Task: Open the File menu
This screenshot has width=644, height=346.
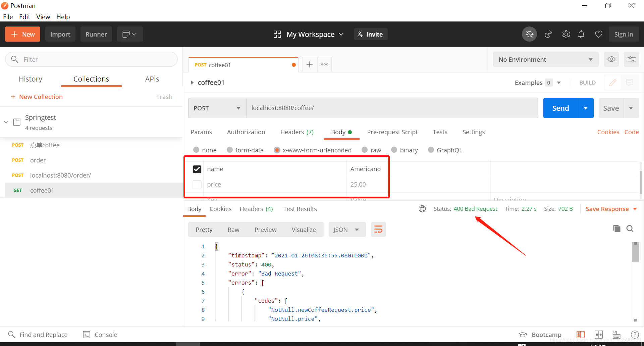Action: pyautogui.click(x=8, y=17)
